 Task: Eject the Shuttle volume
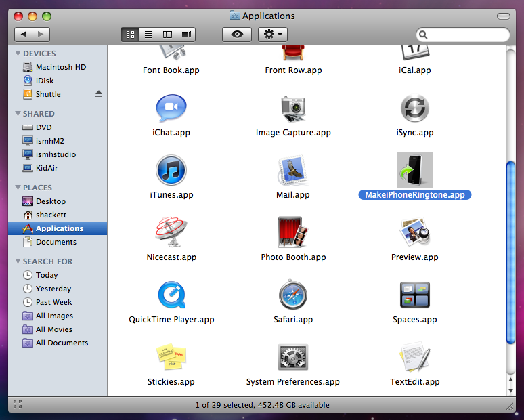click(x=99, y=94)
